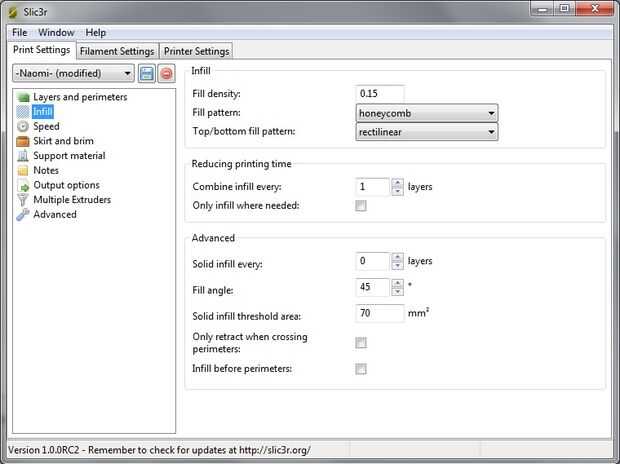Click the Layers and perimeters icon

pos(23,97)
